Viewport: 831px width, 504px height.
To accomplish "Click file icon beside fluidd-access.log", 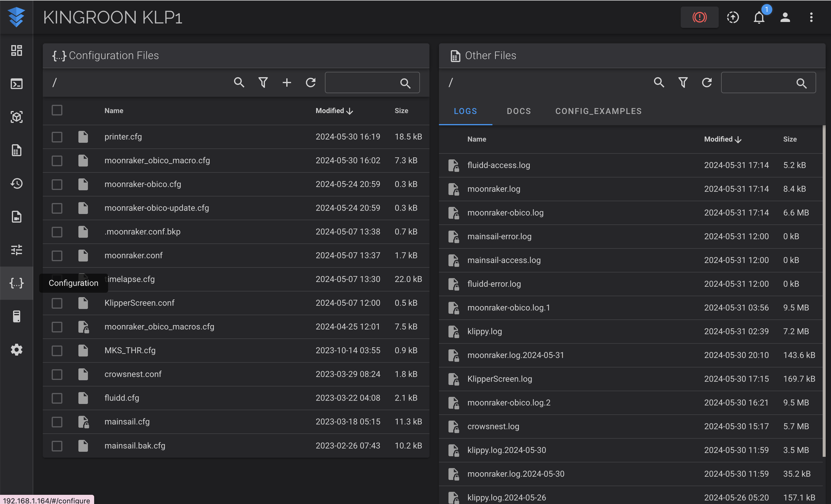I will click(x=454, y=166).
